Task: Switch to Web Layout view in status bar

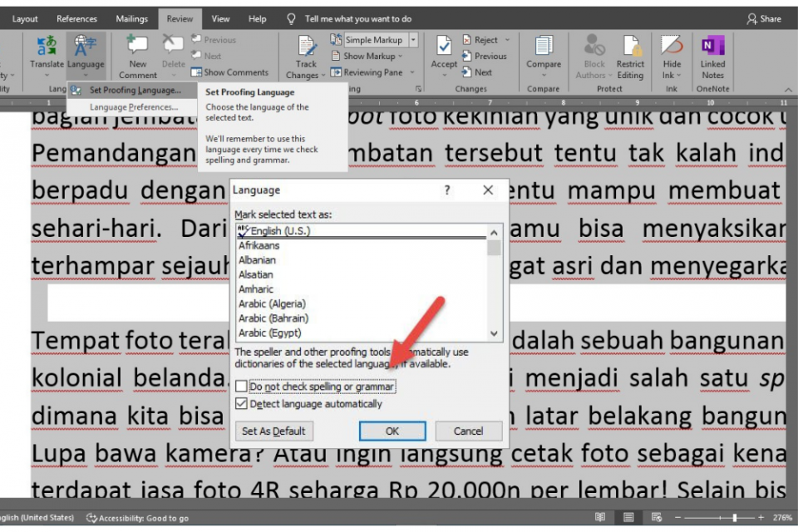Action: click(657, 517)
